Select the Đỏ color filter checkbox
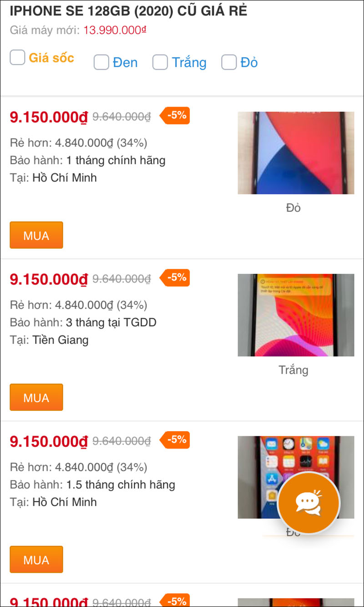Image resolution: width=364 pixels, height=607 pixels. 229,62
